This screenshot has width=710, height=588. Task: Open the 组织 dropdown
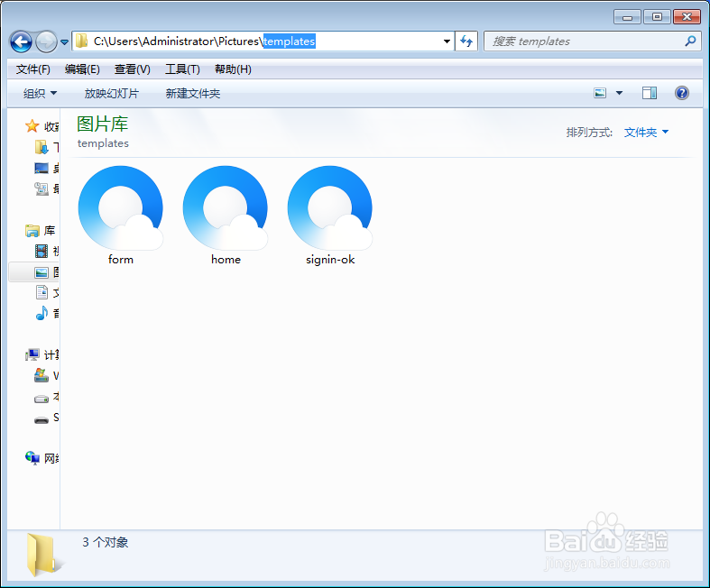[x=40, y=93]
